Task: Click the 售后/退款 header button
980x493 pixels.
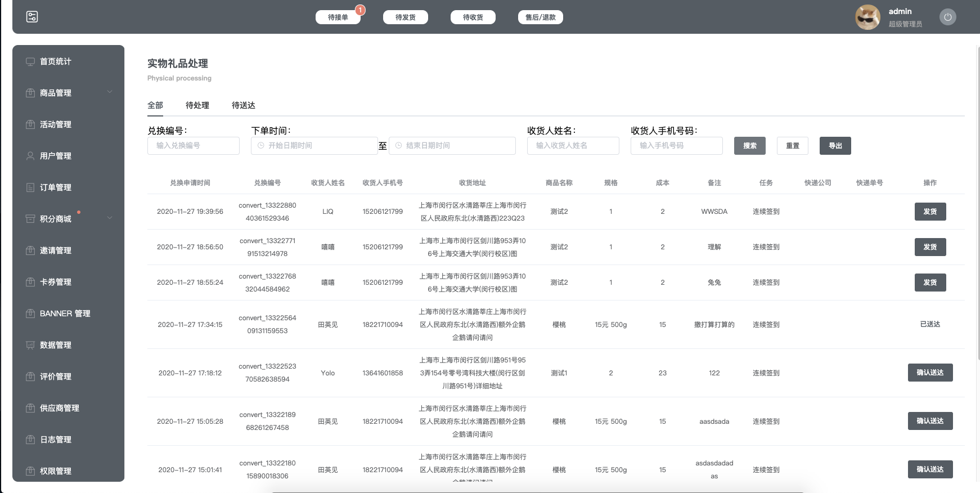Action: [x=541, y=17]
